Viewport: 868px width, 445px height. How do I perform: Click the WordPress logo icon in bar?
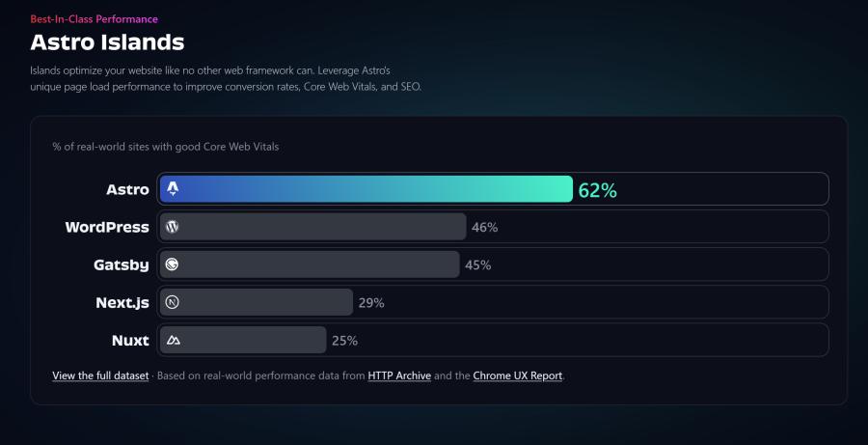173,227
